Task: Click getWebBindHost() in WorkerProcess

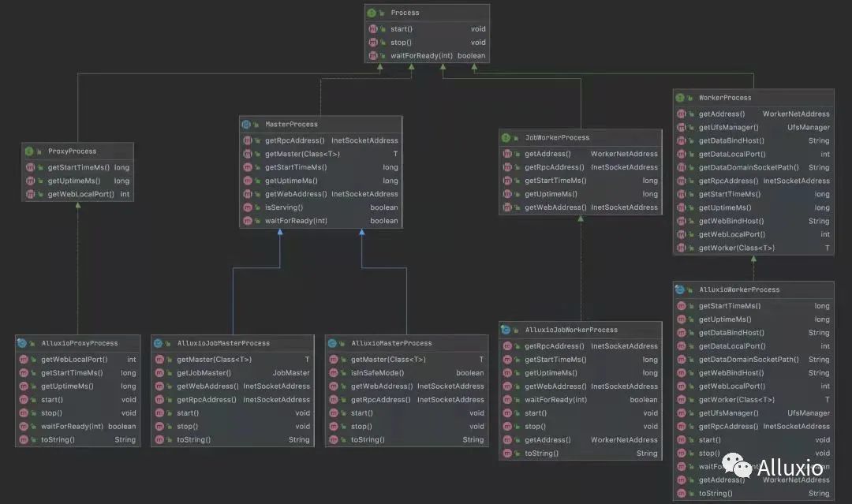Action: coord(731,221)
